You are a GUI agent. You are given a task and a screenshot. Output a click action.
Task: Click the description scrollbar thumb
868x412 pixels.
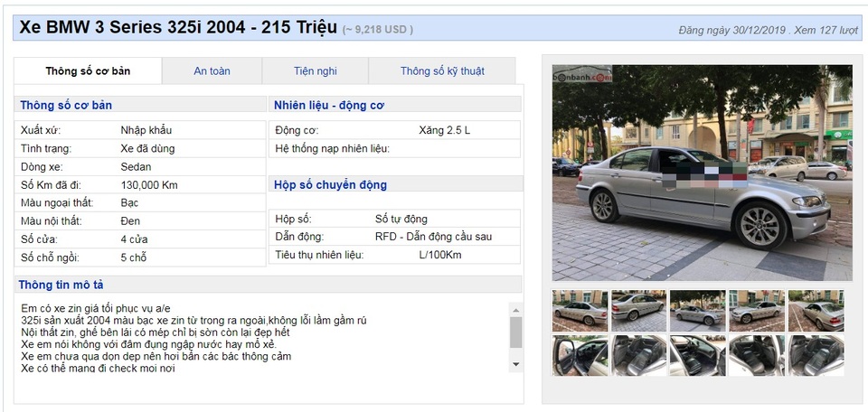[516, 332]
